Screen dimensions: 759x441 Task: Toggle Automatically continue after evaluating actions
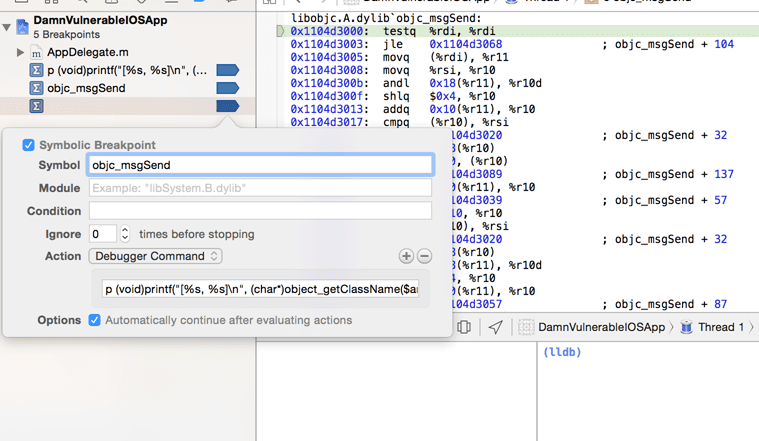[x=95, y=320]
